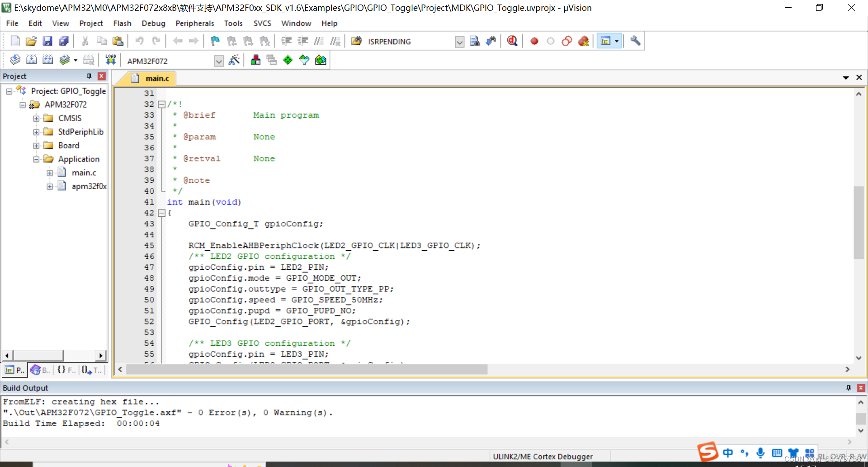Image resolution: width=868 pixels, height=467 pixels.
Task: Save the current file
Action: coord(47,41)
